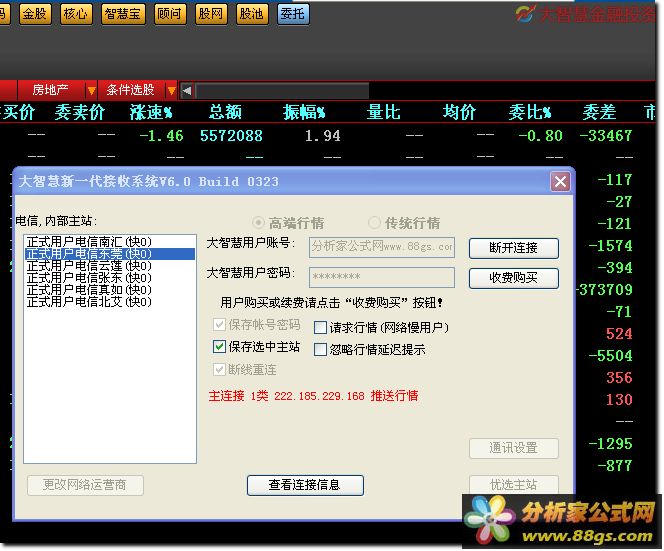Enable 请求行情(网络慢用户) checkbox
664x551 pixels.
pyautogui.click(x=320, y=327)
